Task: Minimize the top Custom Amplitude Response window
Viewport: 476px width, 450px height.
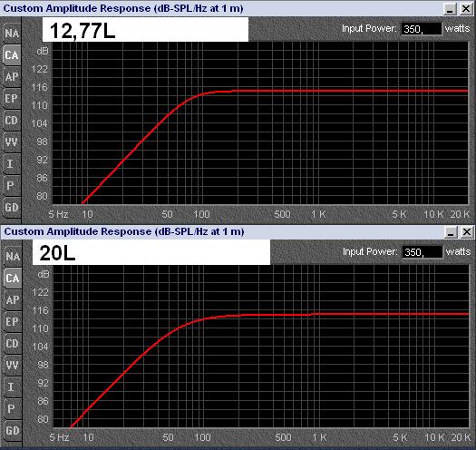Action: 450,9
